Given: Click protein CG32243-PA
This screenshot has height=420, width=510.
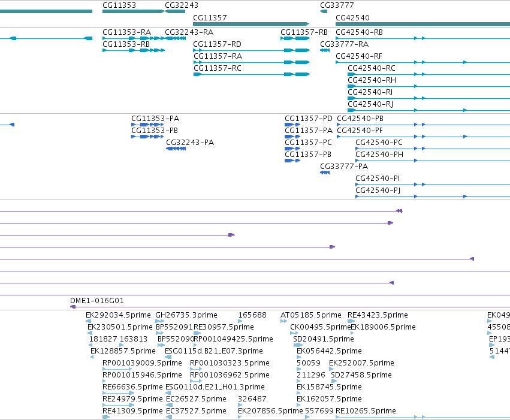Looking at the screenshot, I should [x=176, y=149].
